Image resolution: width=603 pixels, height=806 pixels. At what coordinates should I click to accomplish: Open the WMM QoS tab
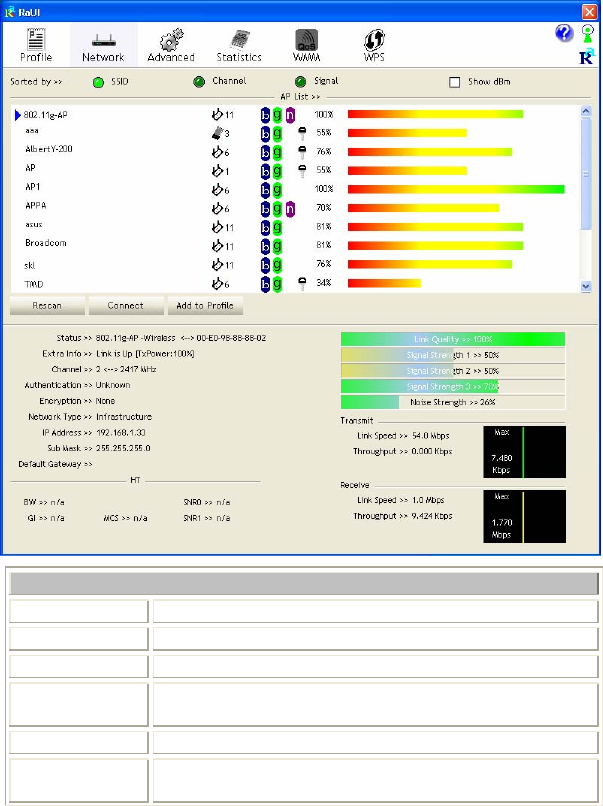(x=306, y=45)
